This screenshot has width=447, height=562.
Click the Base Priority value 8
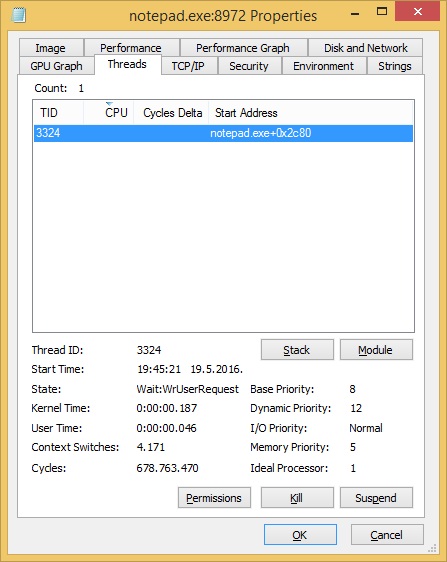point(352,389)
